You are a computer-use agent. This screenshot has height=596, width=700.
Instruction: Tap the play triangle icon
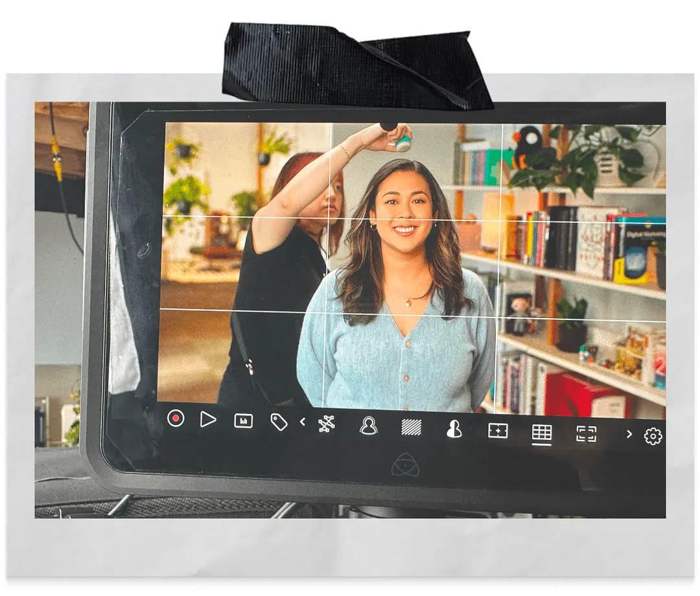click(207, 420)
